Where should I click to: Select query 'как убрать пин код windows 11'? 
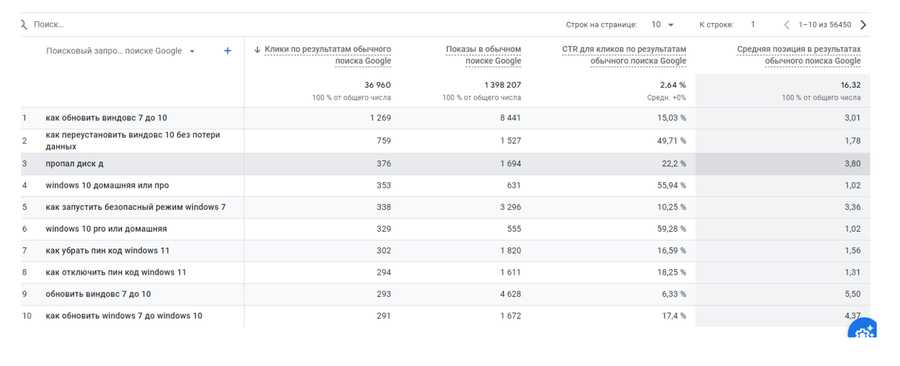(x=107, y=251)
